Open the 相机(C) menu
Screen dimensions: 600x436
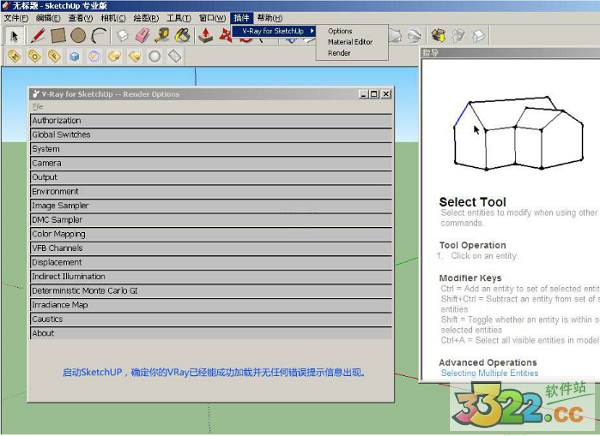(113, 18)
